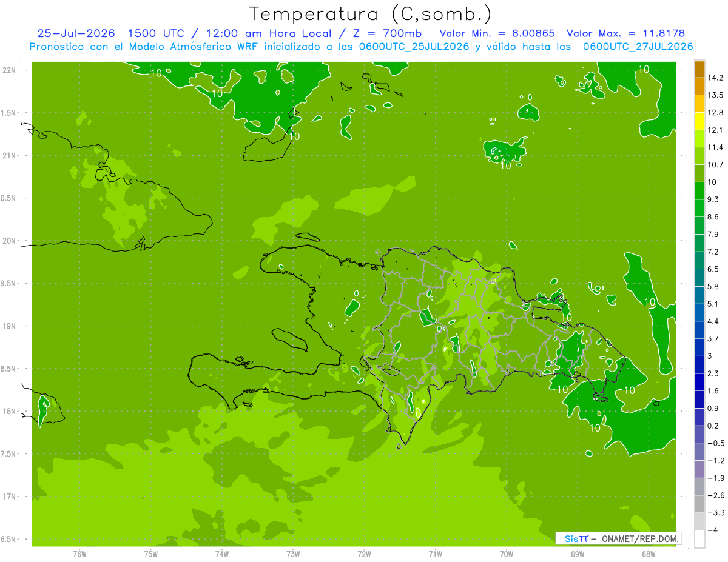
Task: Click the '11.4' color scale value
Action: coord(715,147)
